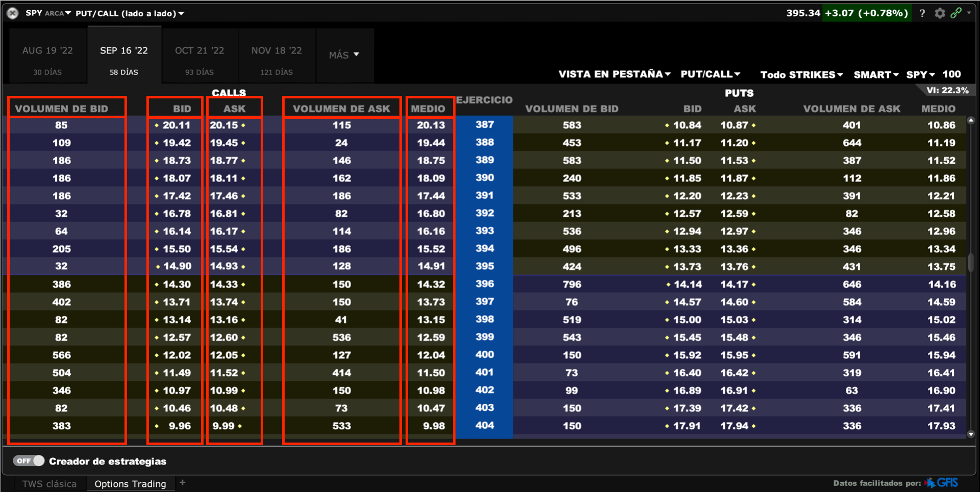The height and width of the screenshot is (492, 980).
Task: Toggle the Creador de estrategias switch
Action: click(x=29, y=461)
